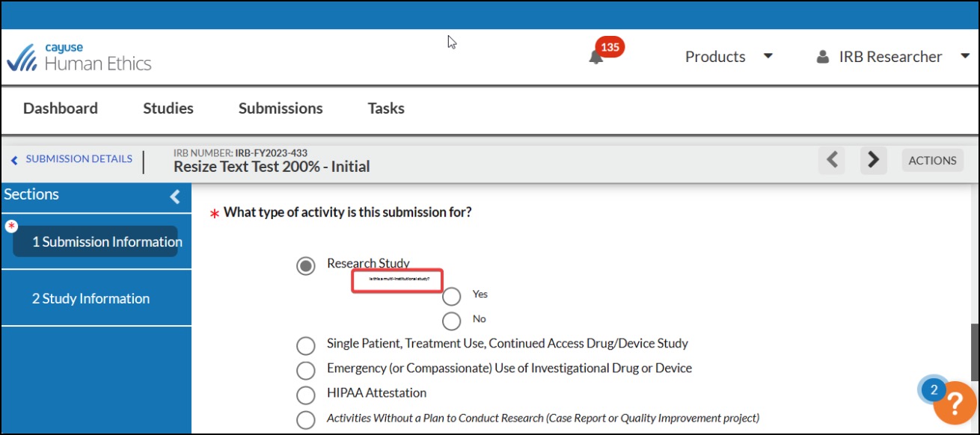Viewport: 980px width, 435px height.
Task: Collapse the Sections sidebar chevron
Action: click(175, 197)
